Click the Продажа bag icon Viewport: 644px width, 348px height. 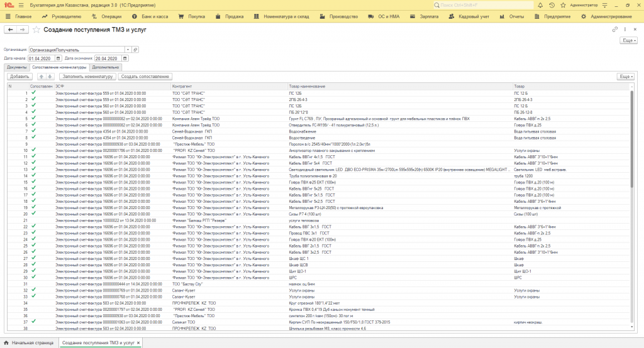coord(218,16)
